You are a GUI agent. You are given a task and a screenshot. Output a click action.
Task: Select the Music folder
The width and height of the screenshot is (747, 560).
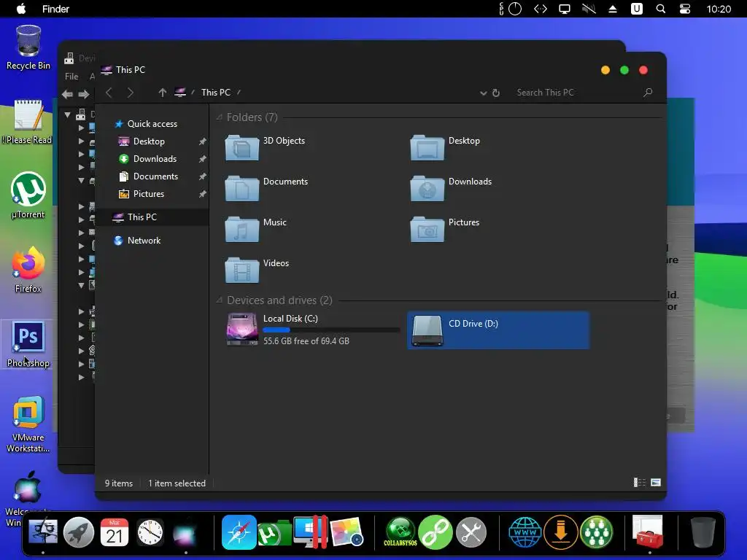[x=256, y=229]
